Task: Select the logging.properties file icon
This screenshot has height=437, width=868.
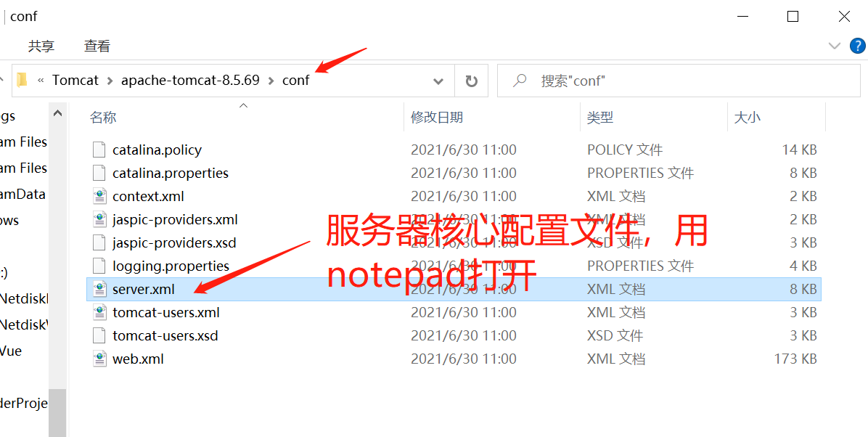Action: (99, 266)
